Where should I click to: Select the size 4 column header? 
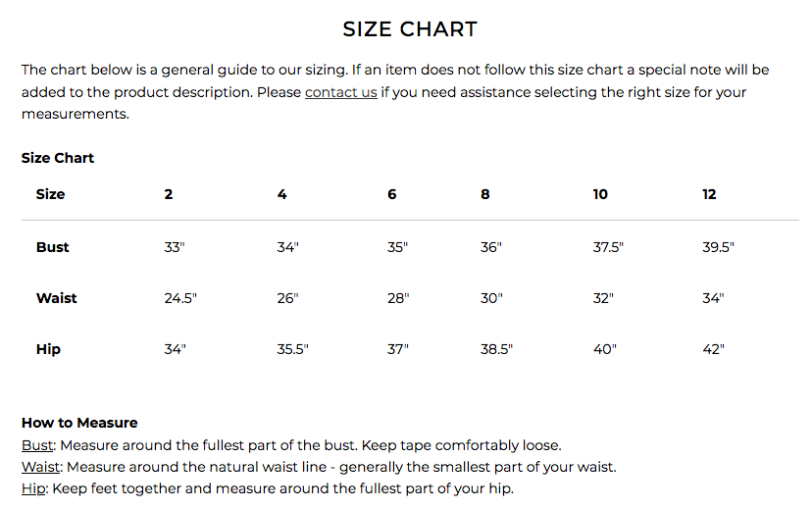click(282, 194)
